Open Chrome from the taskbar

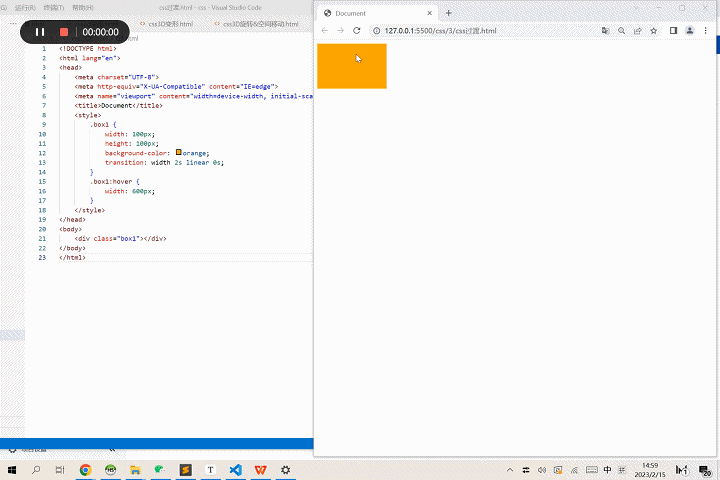[x=85, y=470]
